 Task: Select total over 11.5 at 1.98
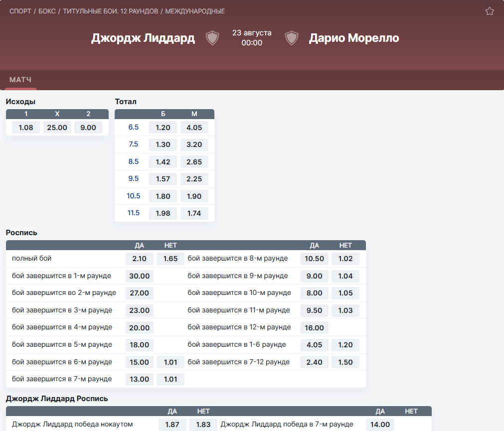coord(163,213)
